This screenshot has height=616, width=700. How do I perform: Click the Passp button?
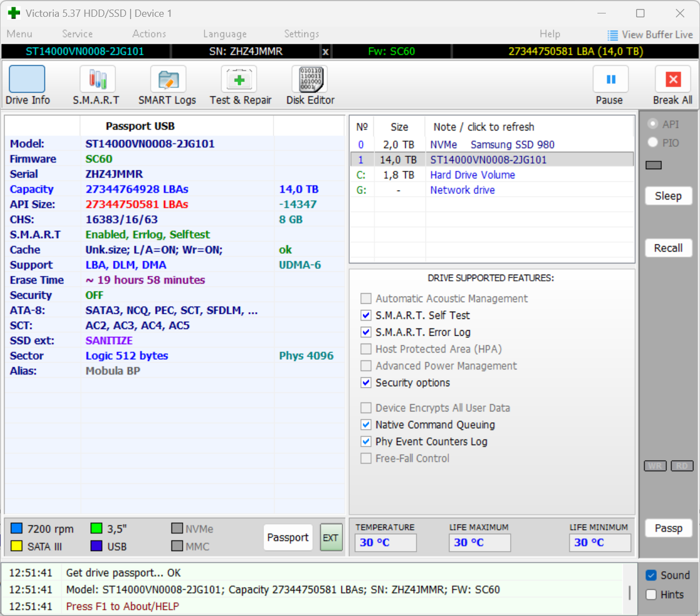pos(668,528)
